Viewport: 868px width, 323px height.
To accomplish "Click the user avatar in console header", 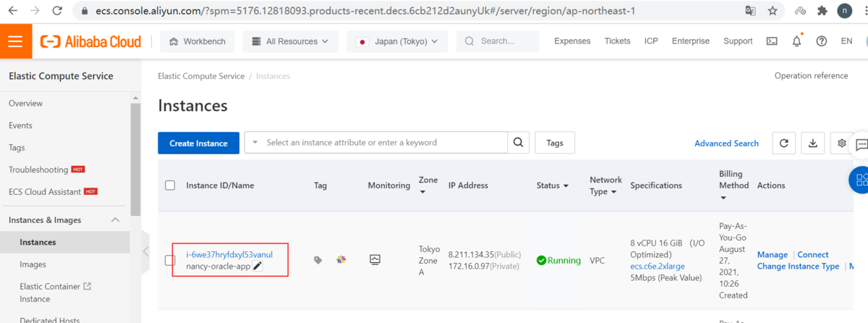I will point(865,41).
